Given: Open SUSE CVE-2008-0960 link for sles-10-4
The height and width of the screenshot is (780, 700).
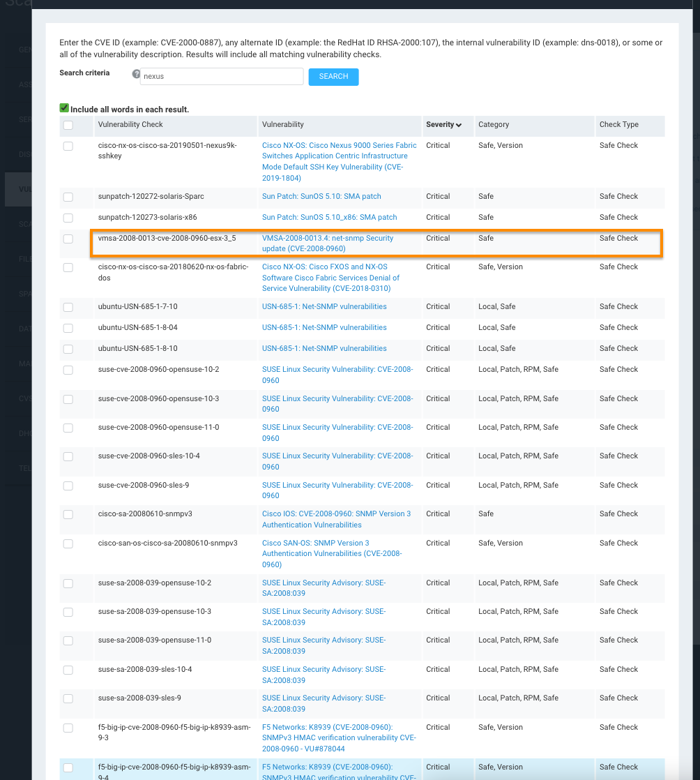Looking at the screenshot, I should click(337, 461).
